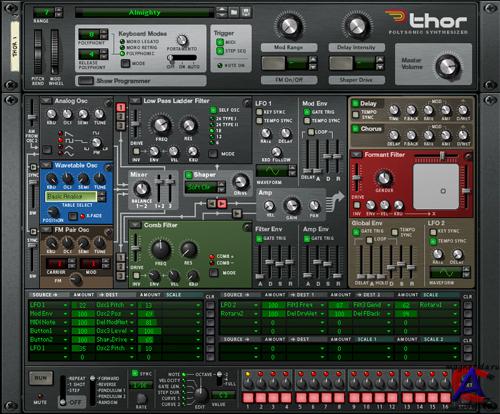Select next patch with the up arrow
The width and height of the screenshot is (500, 414).
point(221,9)
